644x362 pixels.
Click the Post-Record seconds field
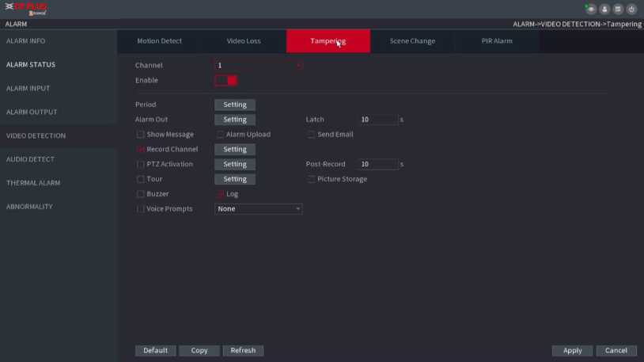pos(377,165)
